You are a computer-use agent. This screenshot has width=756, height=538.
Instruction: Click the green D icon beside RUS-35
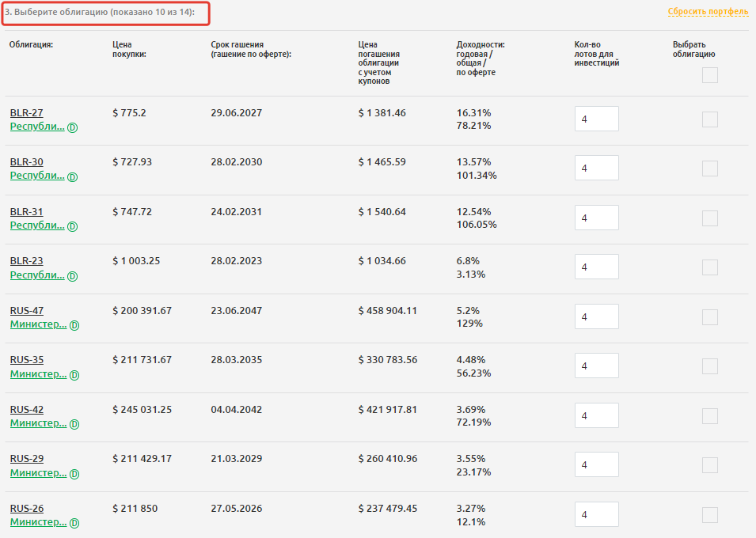74,375
